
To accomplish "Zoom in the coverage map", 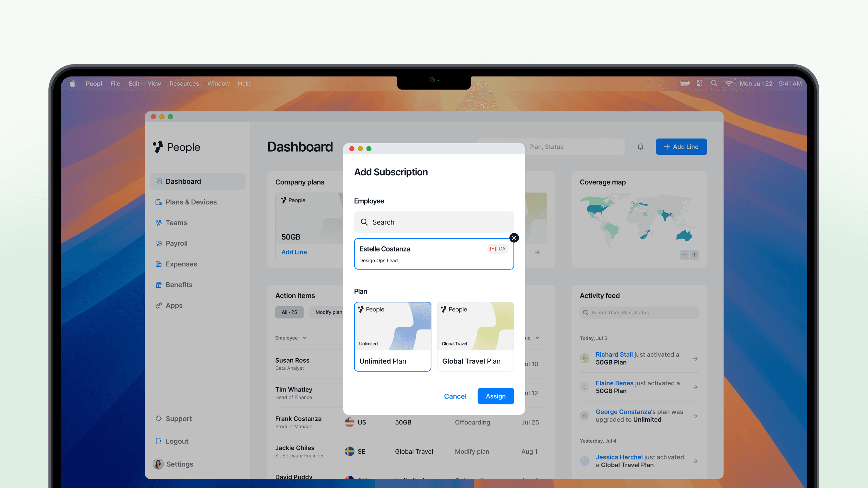I will [x=694, y=255].
